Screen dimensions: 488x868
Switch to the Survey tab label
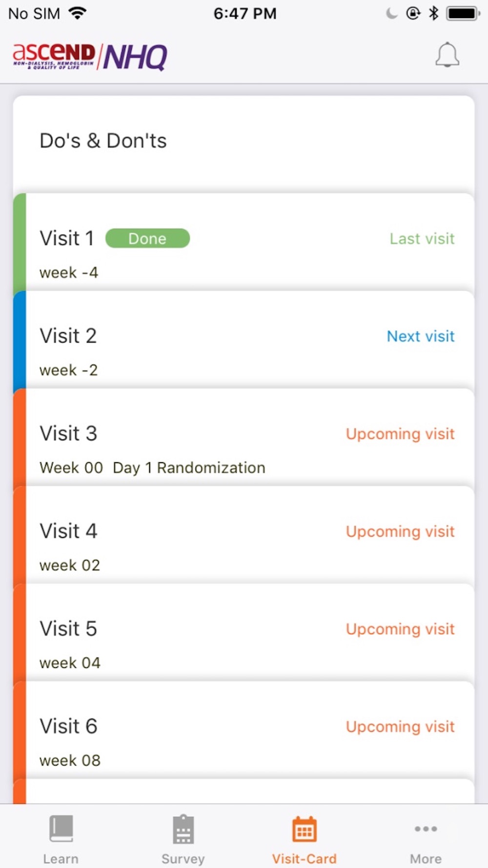[x=183, y=859]
